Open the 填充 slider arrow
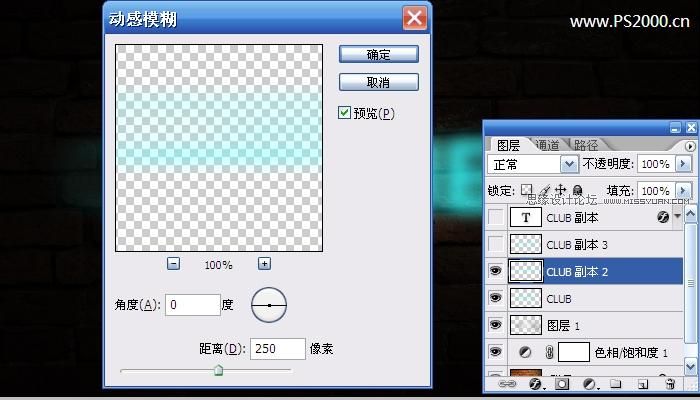Screen dimensions: 700x400 click(x=683, y=191)
